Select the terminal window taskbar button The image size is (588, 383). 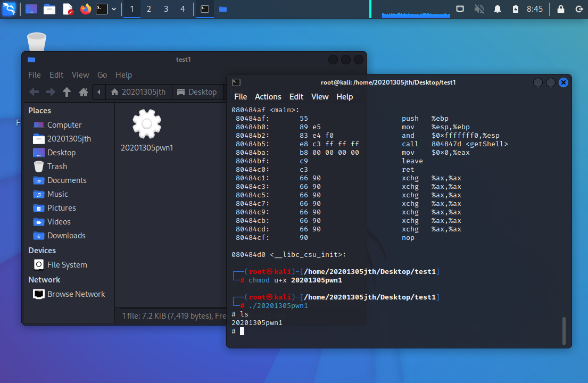[x=205, y=9]
